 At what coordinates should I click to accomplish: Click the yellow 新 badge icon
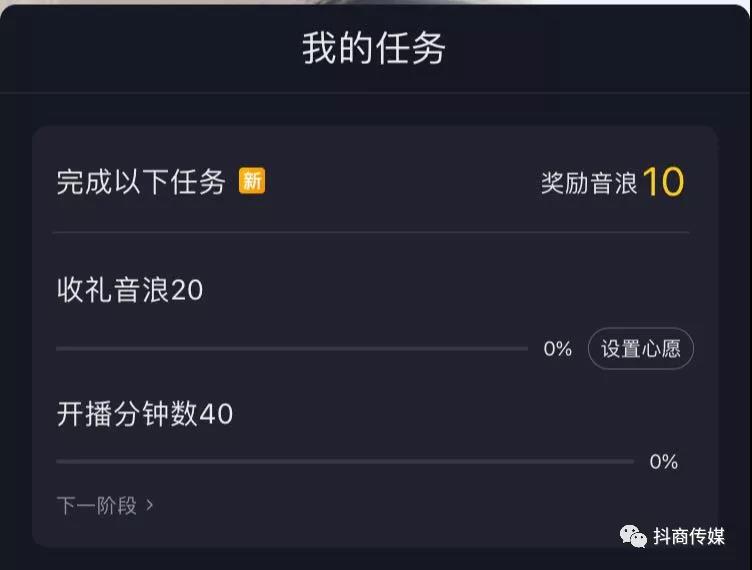[x=252, y=181]
